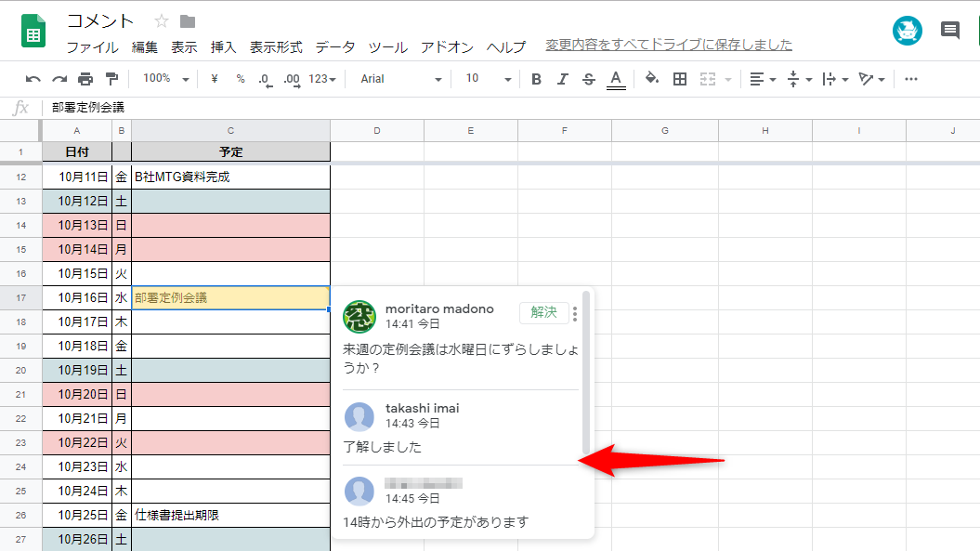The image size is (980, 551).
Task: Open the Arial font dropdown
Action: [x=399, y=79]
